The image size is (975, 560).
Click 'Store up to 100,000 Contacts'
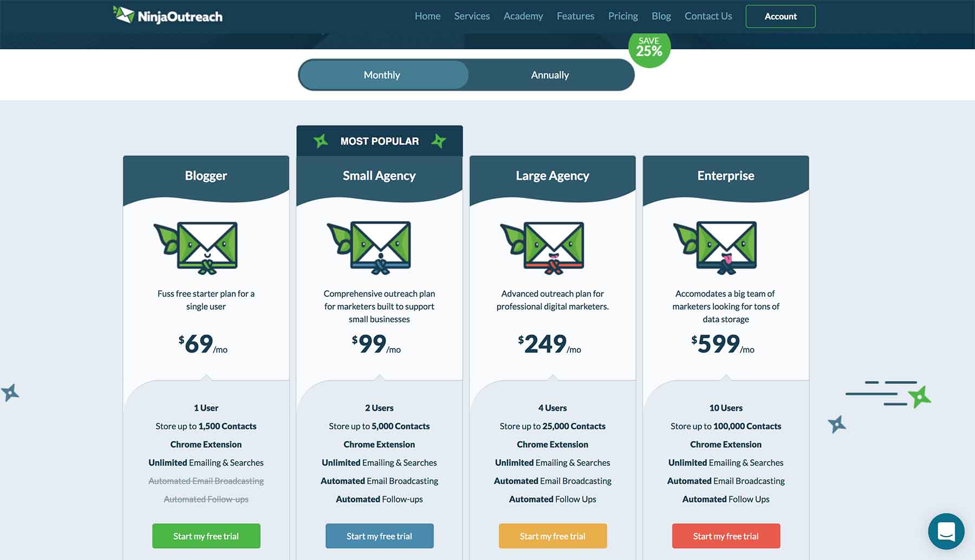click(x=726, y=426)
